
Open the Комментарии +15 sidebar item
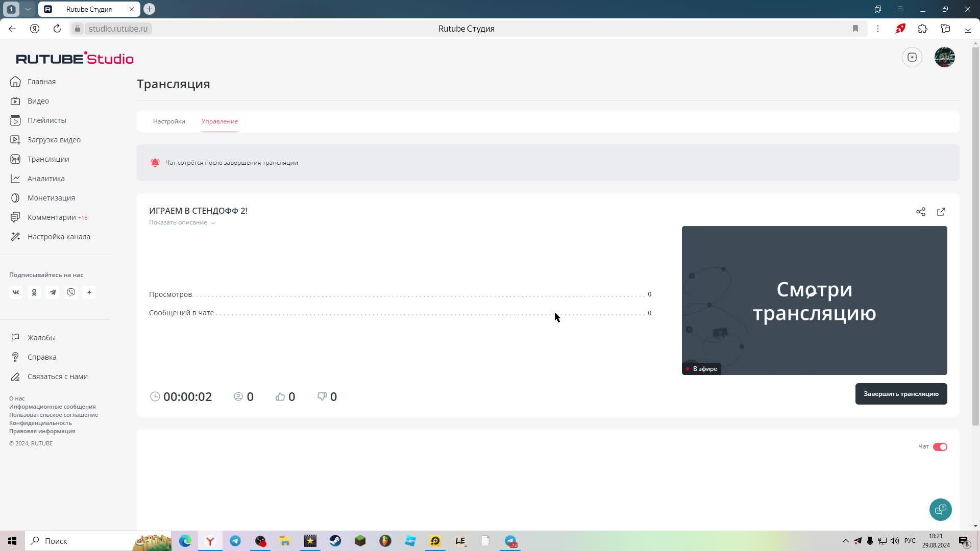coord(49,217)
